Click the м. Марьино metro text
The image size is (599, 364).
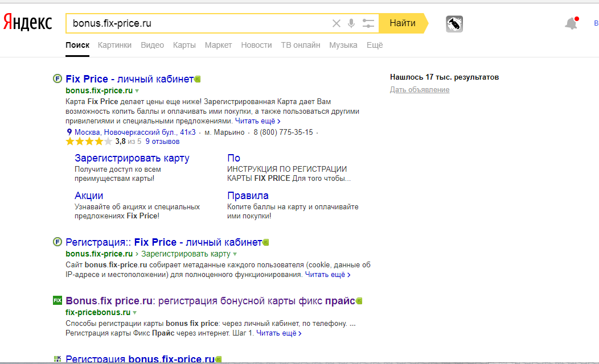click(x=224, y=132)
